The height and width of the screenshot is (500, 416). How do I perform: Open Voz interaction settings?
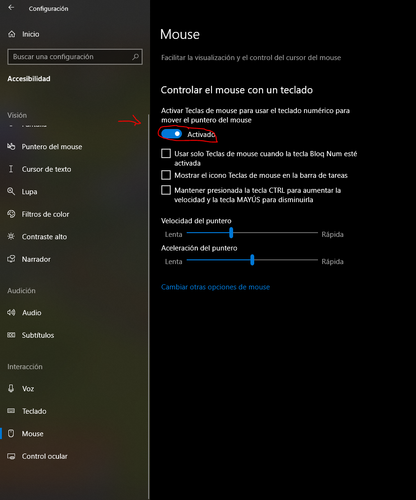[28, 389]
